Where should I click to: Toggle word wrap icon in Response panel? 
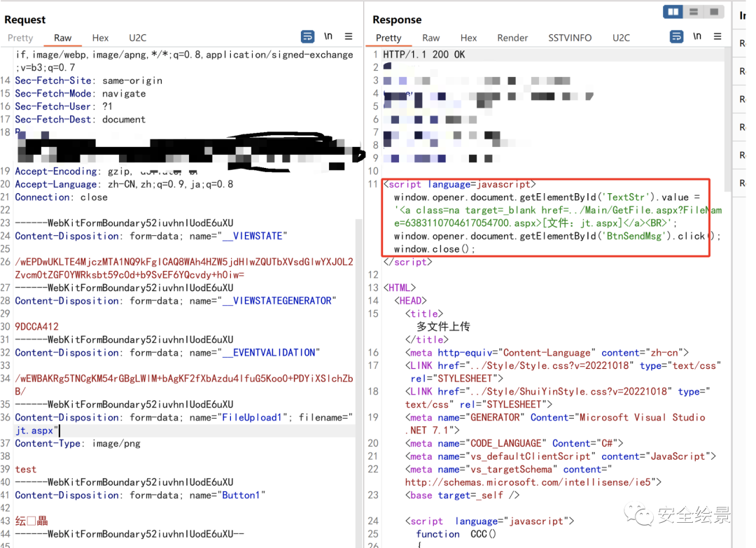pos(676,36)
